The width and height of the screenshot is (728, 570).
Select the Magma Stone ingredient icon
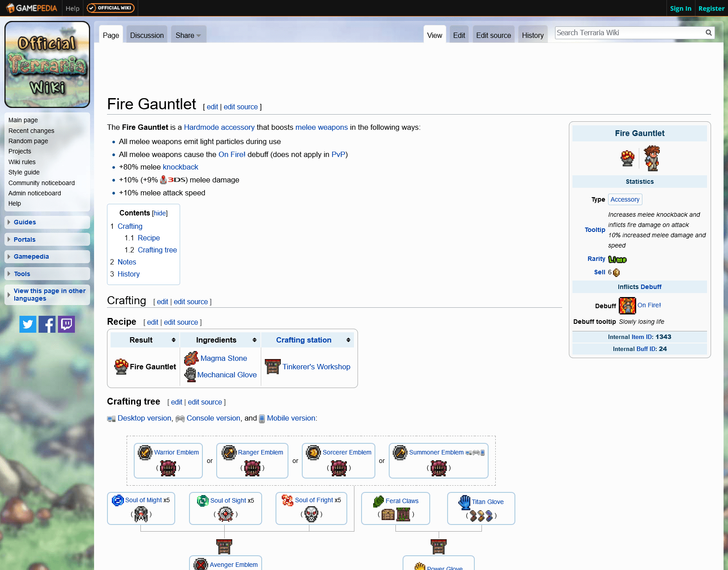pyautogui.click(x=190, y=358)
